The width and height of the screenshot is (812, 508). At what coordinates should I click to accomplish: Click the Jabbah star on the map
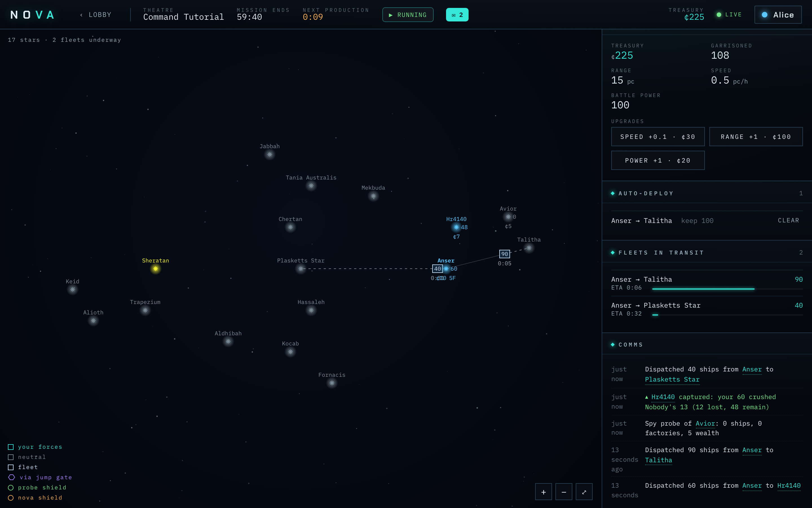tap(270, 155)
